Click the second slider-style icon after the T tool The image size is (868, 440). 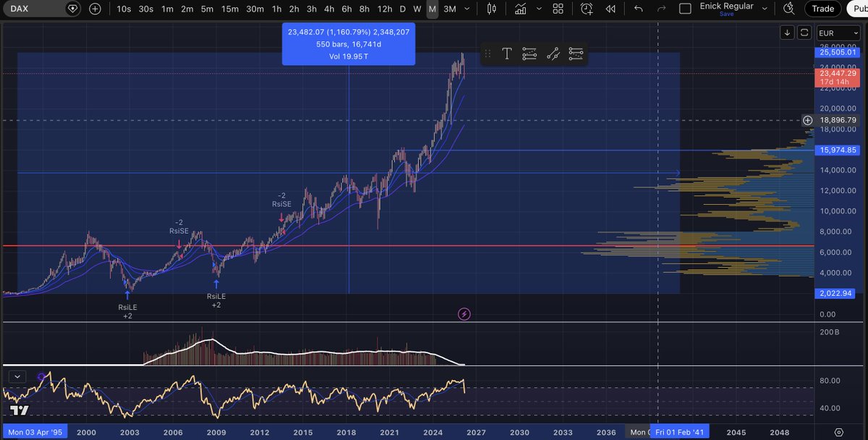(x=529, y=54)
